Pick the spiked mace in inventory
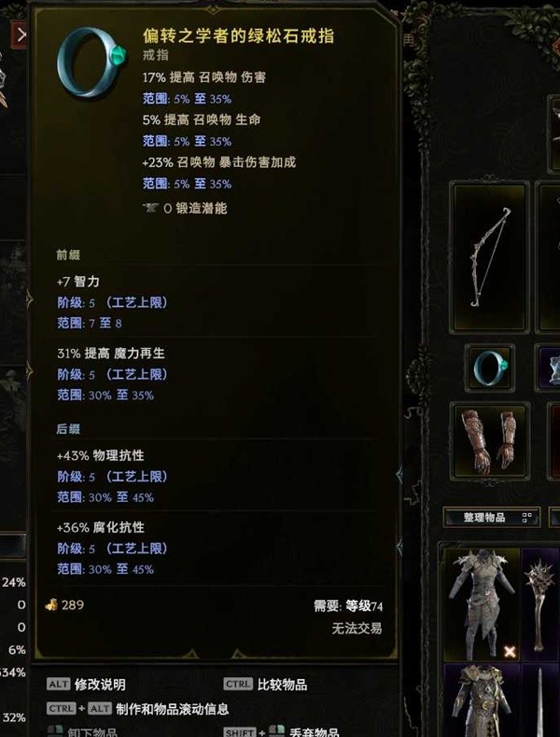This screenshot has height=737, width=560. click(540, 605)
